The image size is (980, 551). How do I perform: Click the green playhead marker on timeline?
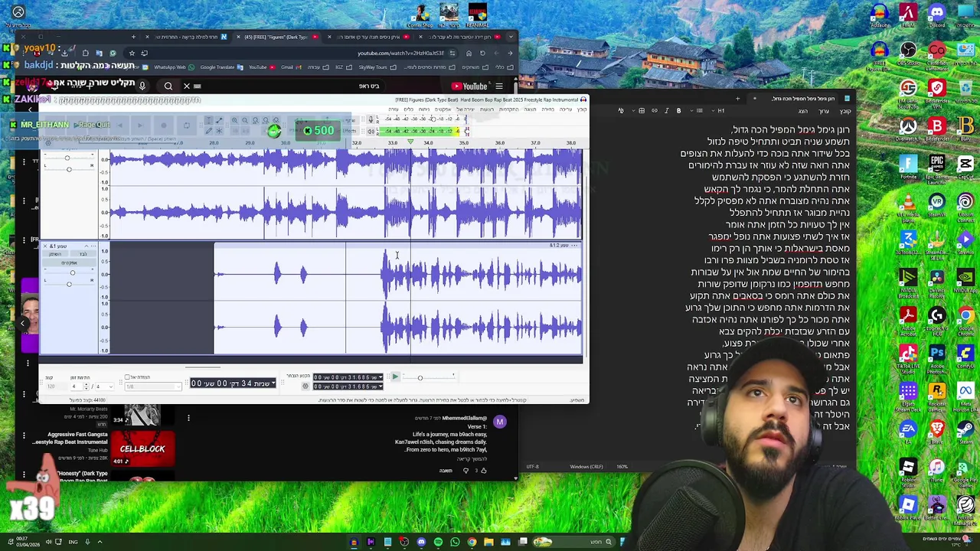coord(410,143)
